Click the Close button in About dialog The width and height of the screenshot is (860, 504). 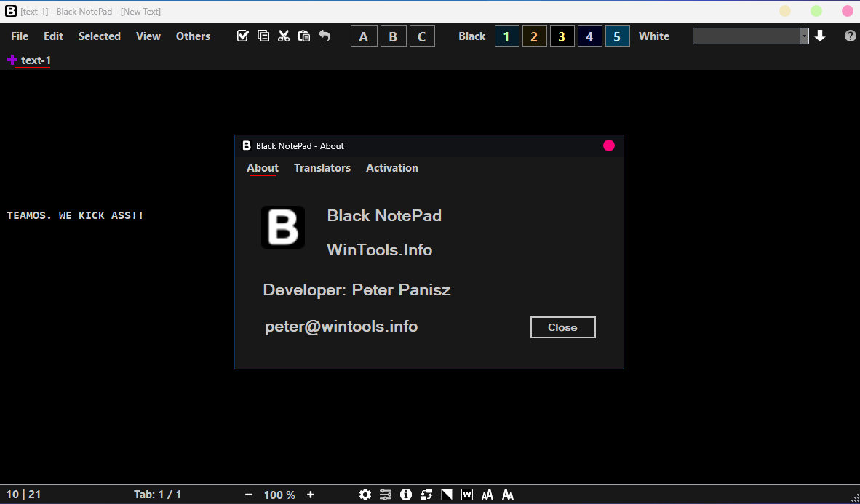(562, 327)
